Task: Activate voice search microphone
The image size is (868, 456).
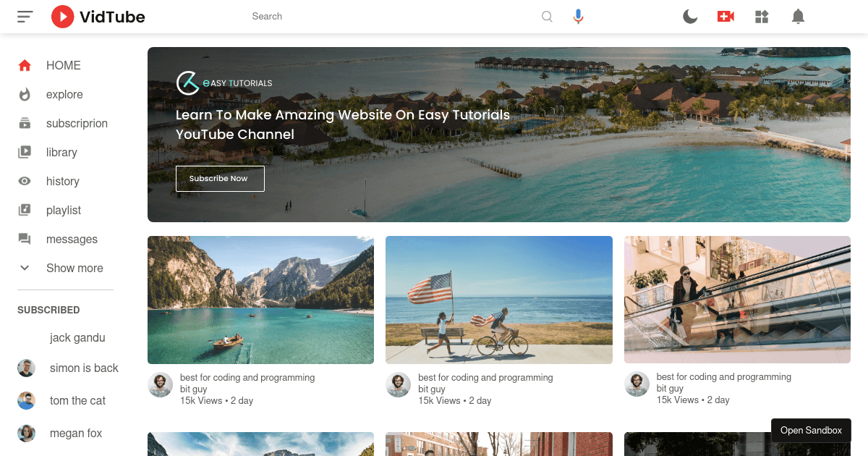Action: click(578, 17)
